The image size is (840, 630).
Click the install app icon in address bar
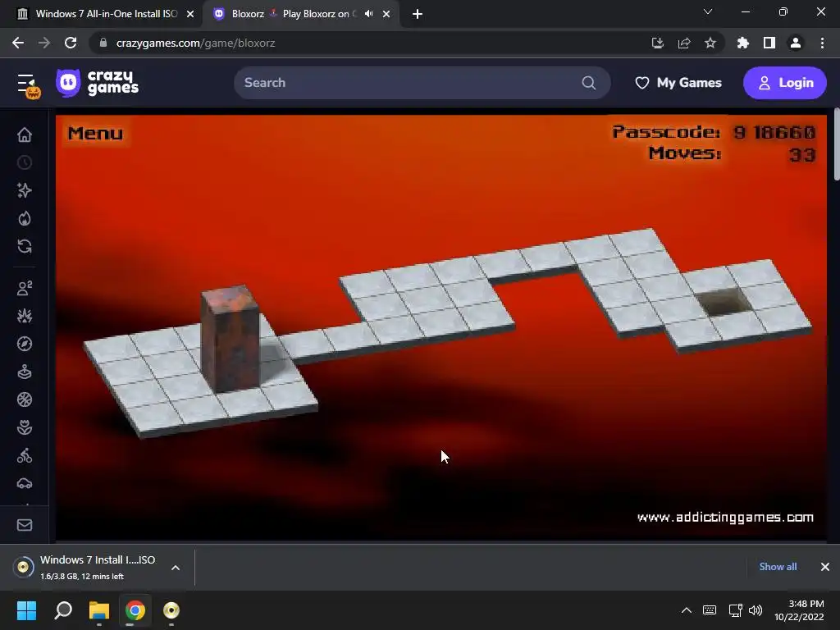coord(657,43)
